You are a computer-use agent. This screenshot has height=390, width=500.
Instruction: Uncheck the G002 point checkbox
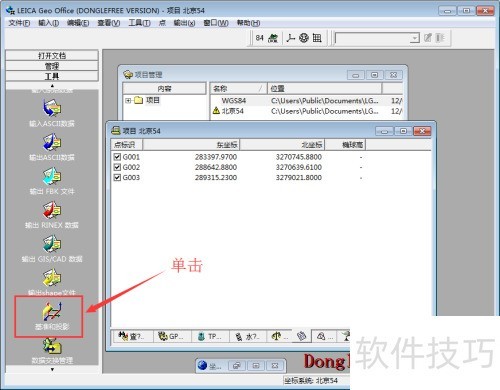point(117,167)
